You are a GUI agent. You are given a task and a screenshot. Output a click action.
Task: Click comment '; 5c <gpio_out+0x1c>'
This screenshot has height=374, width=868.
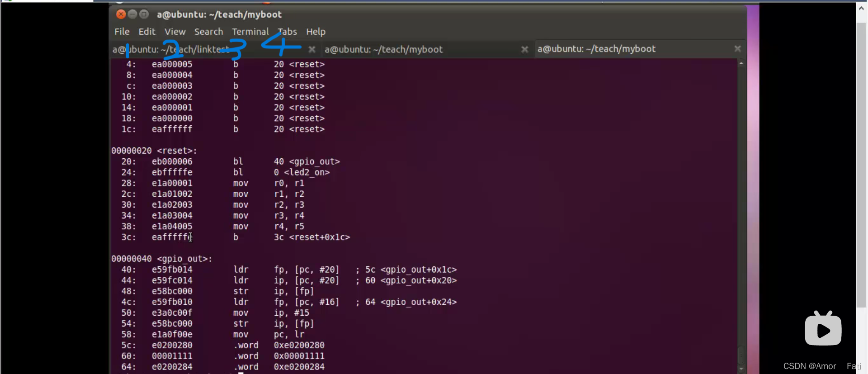pos(406,270)
